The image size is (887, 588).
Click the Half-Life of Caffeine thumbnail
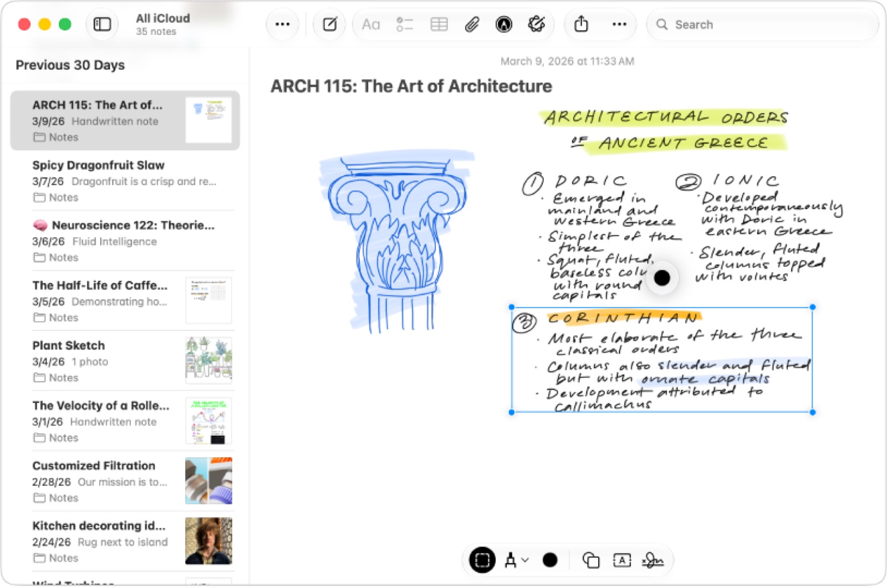[x=208, y=301]
